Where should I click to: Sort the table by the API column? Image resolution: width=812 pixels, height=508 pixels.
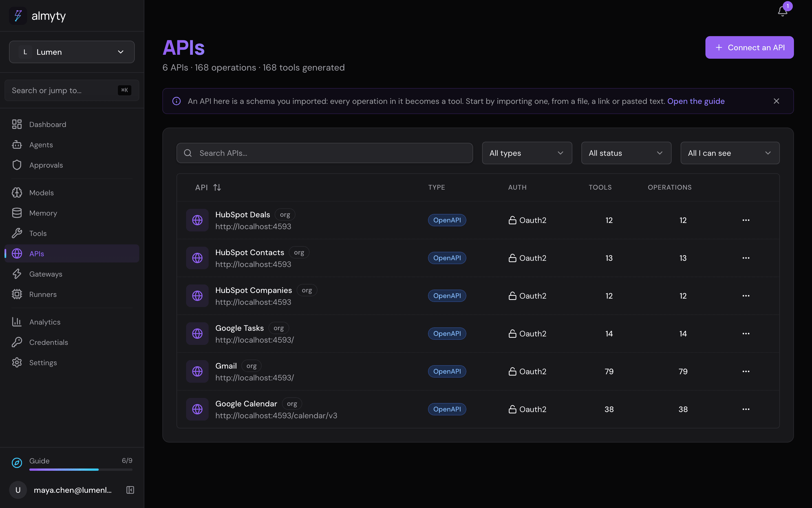tap(208, 187)
